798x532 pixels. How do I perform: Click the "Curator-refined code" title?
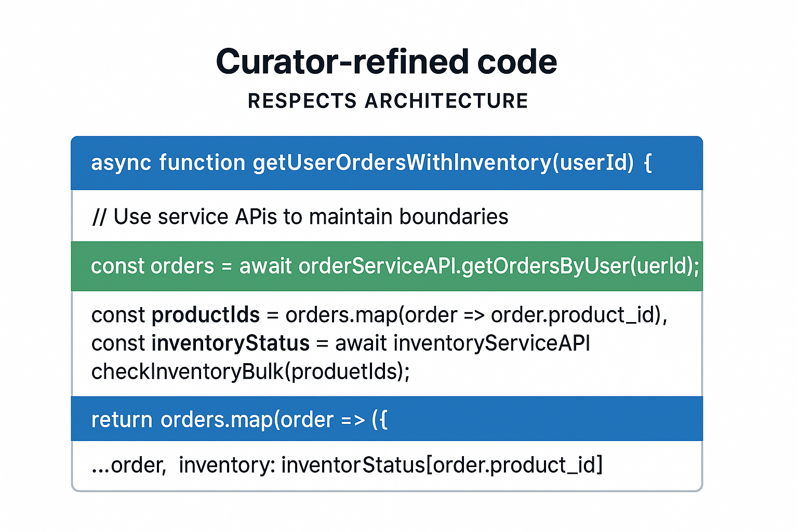[x=386, y=62]
